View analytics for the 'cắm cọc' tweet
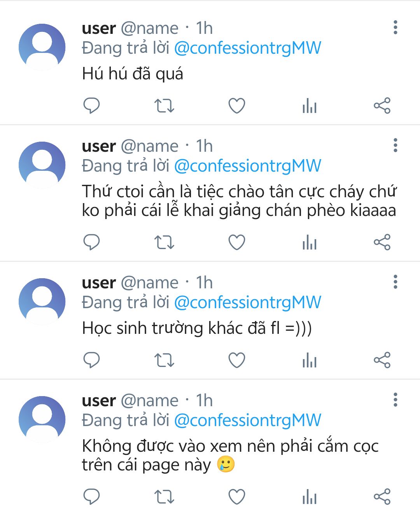The image size is (420, 514). point(310,497)
